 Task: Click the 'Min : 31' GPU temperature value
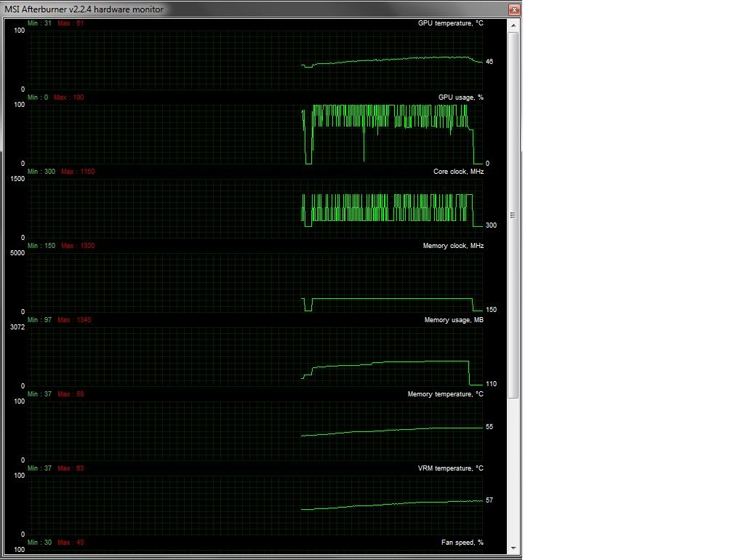click(x=39, y=23)
